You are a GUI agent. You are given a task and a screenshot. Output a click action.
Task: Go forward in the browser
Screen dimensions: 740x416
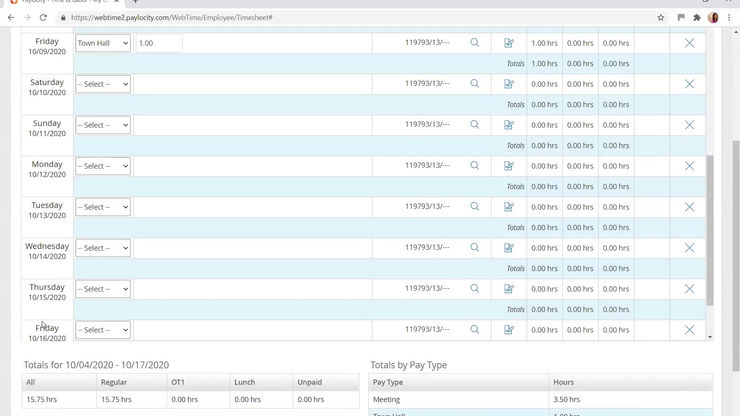[27, 17]
